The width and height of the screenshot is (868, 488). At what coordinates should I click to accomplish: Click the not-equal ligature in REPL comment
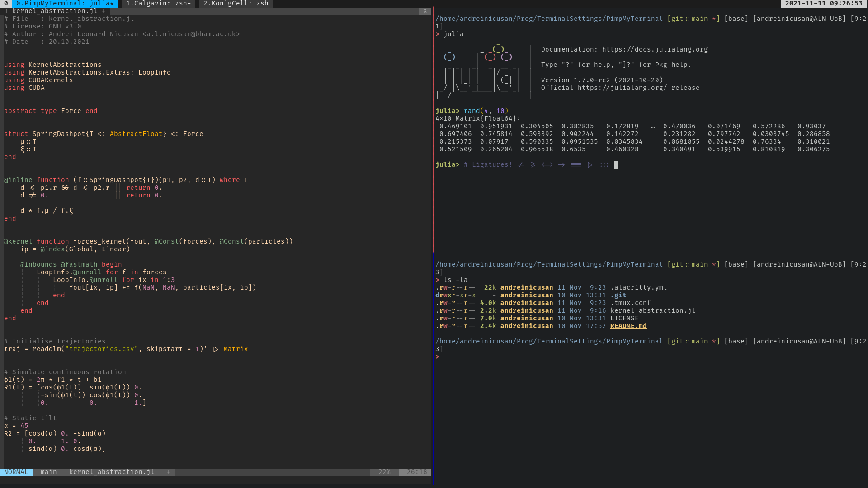521,165
